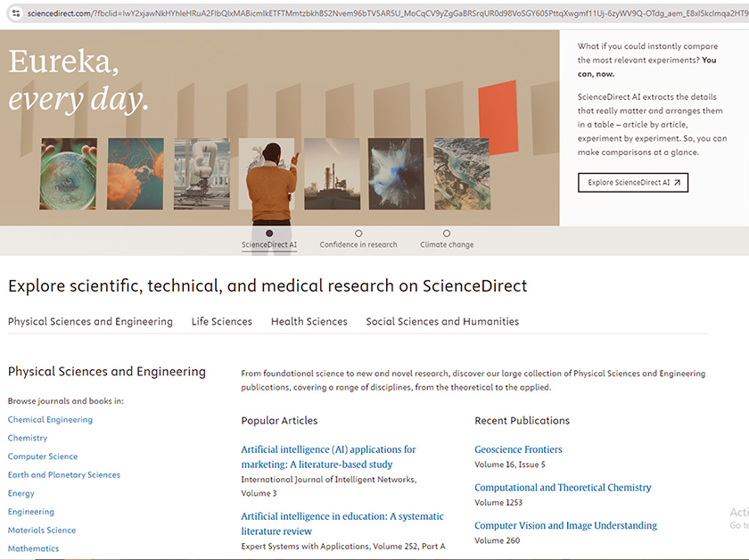Click the "Explore ScienceDirect AI" button
This screenshot has height=560, width=749.
point(633,182)
